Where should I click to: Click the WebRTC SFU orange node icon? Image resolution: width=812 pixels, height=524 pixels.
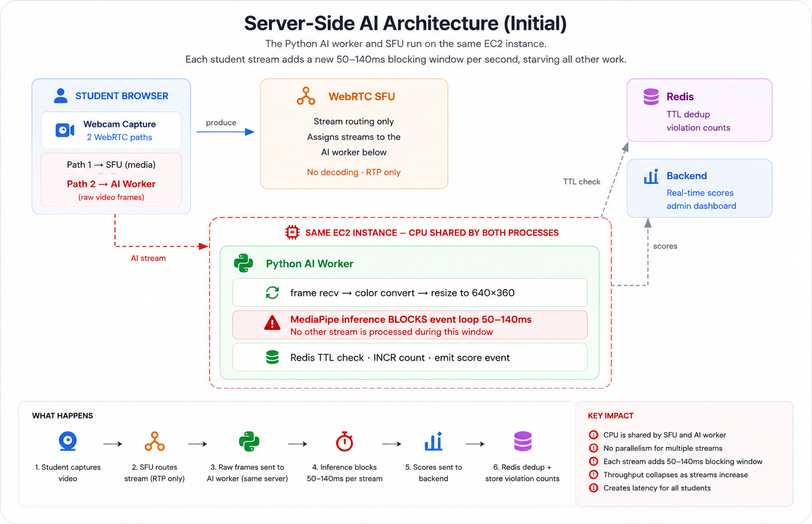306,96
